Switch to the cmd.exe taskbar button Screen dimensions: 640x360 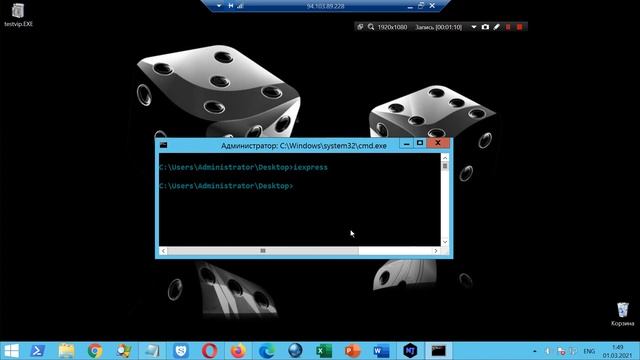[x=439, y=351]
